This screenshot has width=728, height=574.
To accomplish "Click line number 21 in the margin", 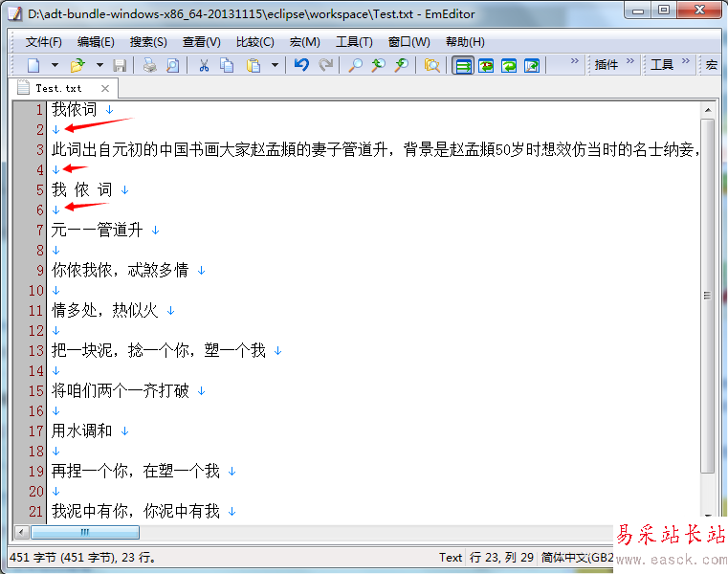I will click(35, 511).
